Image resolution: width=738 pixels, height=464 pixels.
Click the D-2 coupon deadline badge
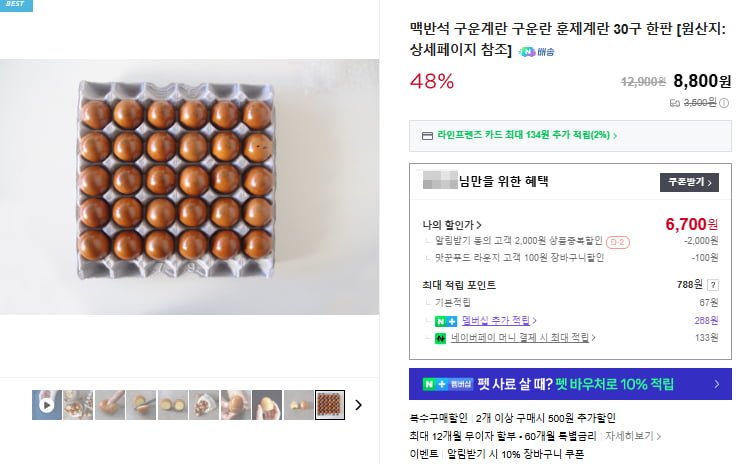click(618, 241)
